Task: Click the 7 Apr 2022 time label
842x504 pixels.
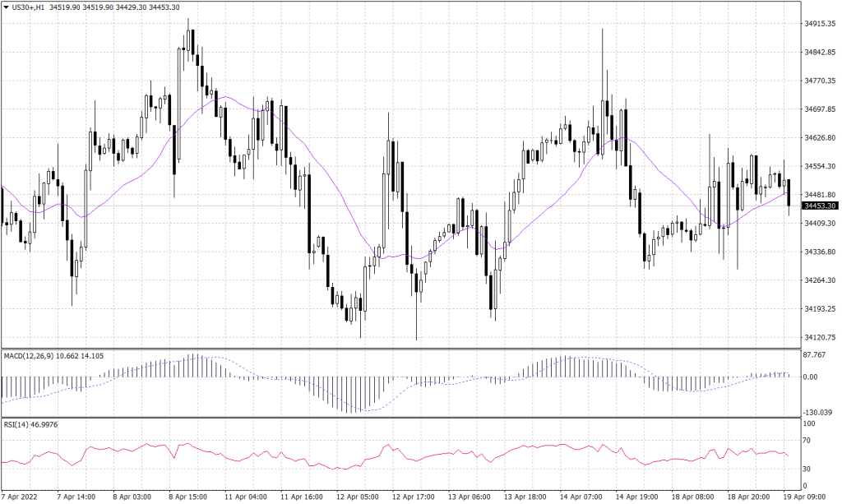Action: (x=20, y=497)
